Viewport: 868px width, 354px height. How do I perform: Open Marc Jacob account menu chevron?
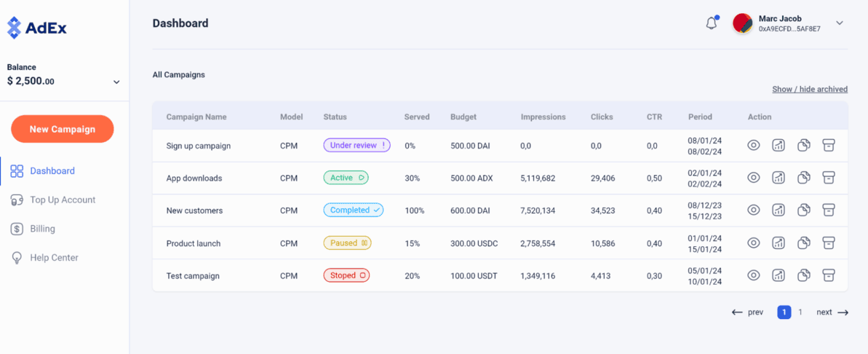pos(839,23)
